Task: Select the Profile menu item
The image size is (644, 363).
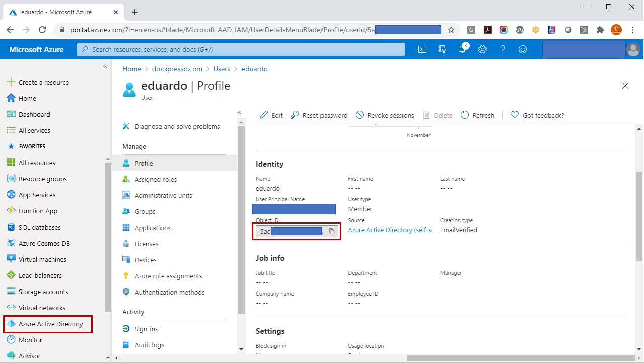Action: pyautogui.click(x=174, y=163)
